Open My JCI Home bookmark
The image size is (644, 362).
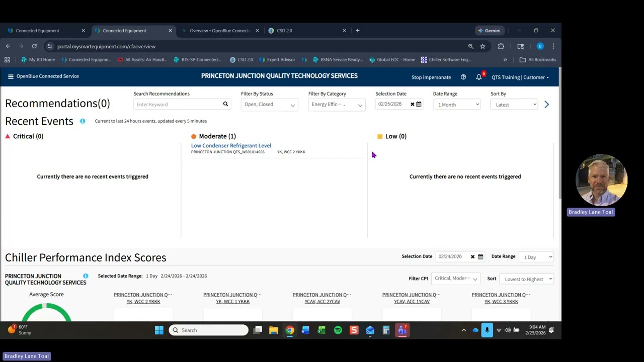tap(38, 60)
